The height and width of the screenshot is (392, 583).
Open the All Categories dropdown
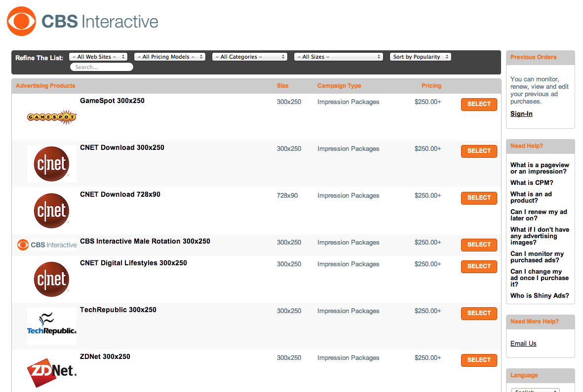point(249,57)
